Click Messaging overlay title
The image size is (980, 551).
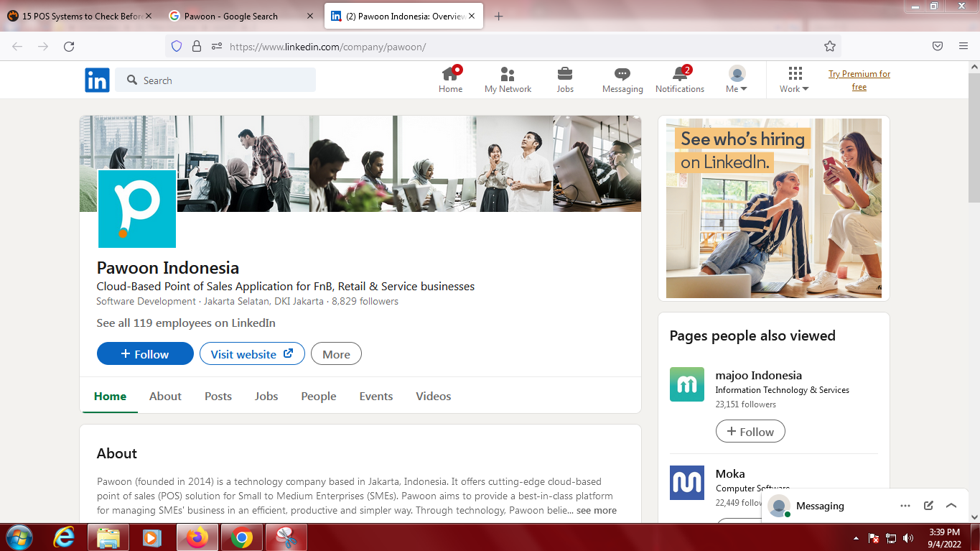(820, 506)
